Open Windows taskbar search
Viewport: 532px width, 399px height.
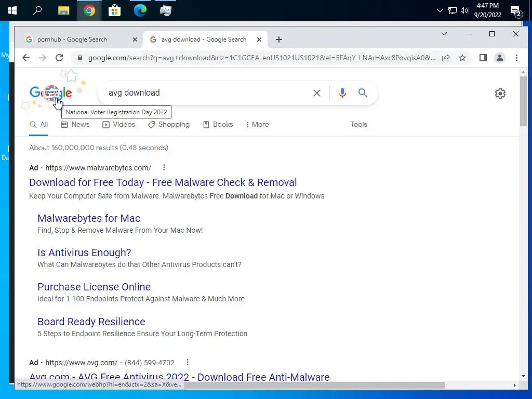pyautogui.click(x=37, y=10)
